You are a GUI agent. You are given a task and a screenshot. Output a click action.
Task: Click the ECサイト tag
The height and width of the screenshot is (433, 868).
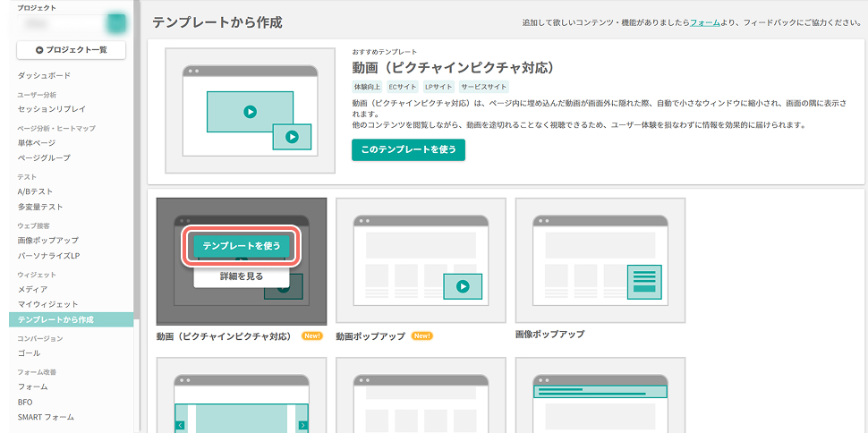pos(403,87)
